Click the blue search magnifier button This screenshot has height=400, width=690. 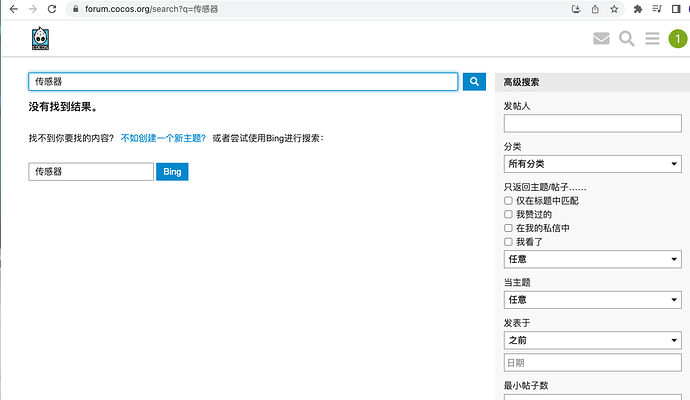click(x=474, y=82)
